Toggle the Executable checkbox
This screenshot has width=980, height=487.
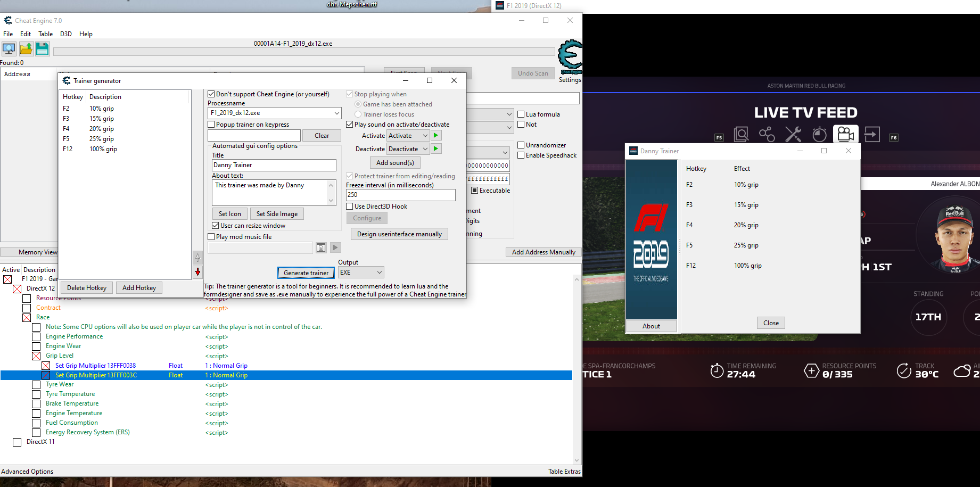(x=475, y=191)
